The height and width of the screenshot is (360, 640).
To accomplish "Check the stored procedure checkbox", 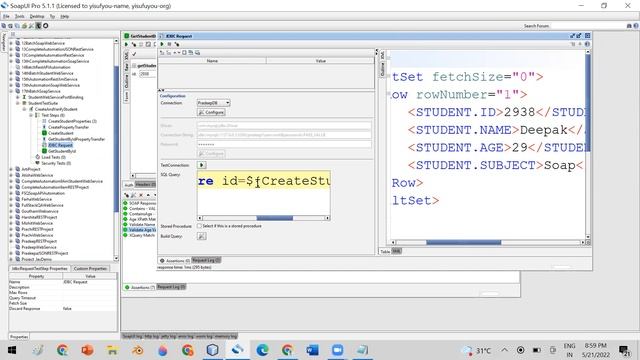I will 200,226.
